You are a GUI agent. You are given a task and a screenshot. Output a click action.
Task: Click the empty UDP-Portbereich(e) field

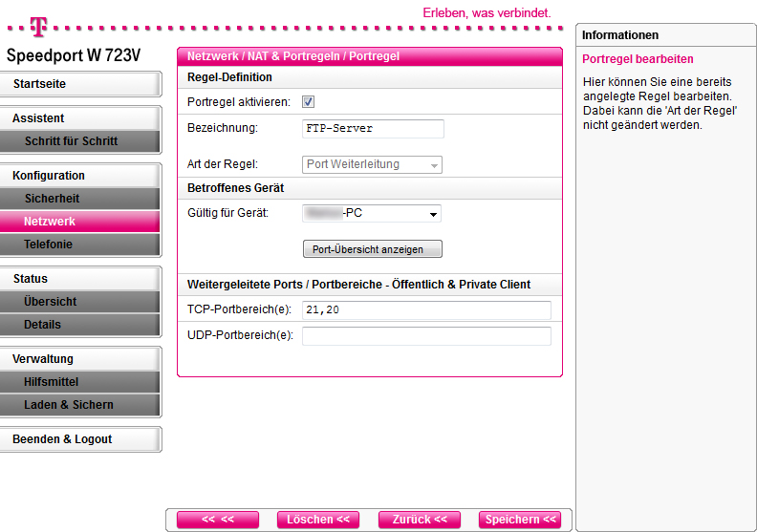point(426,336)
